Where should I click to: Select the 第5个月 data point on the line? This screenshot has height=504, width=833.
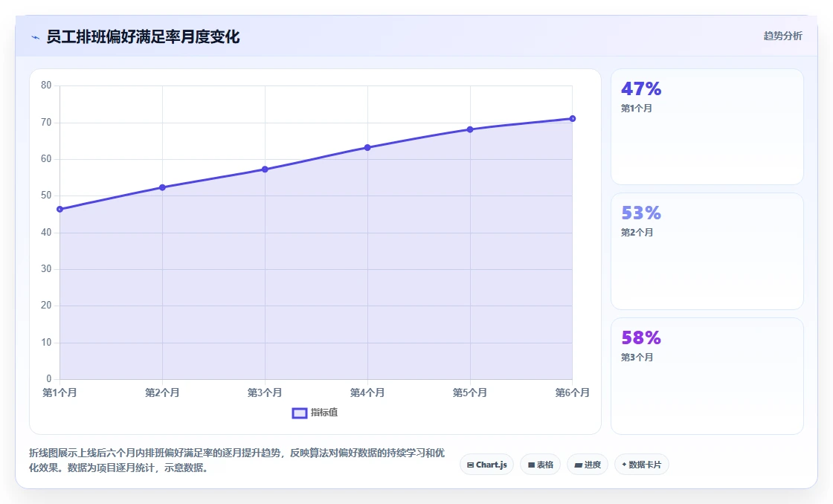(470, 129)
